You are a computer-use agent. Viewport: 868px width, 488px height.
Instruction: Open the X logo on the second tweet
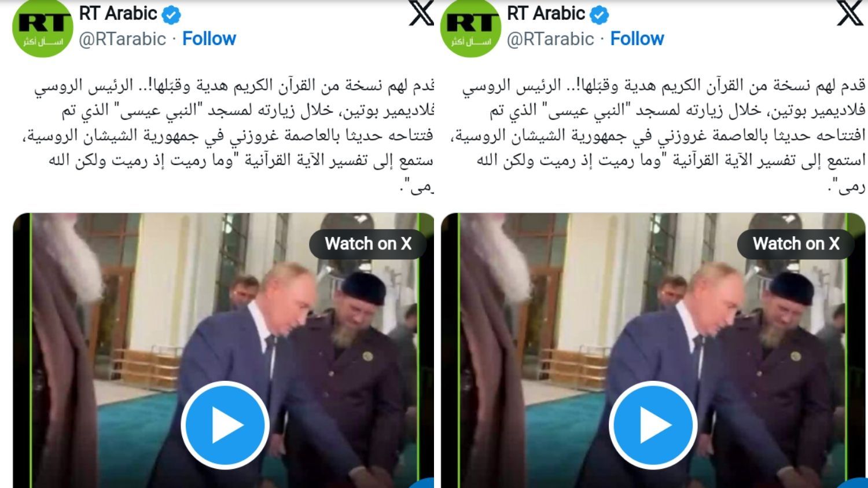point(849,13)
